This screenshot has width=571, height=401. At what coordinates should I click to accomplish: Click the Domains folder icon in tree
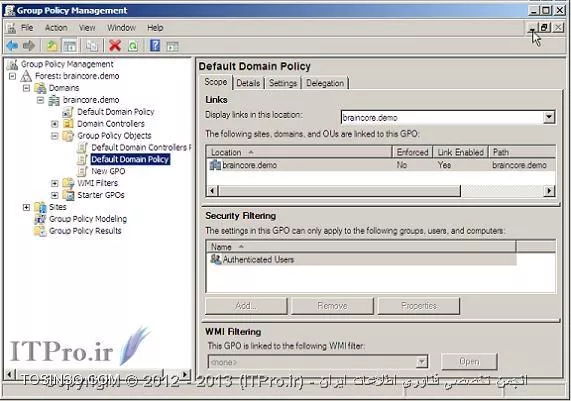point(40,88)
